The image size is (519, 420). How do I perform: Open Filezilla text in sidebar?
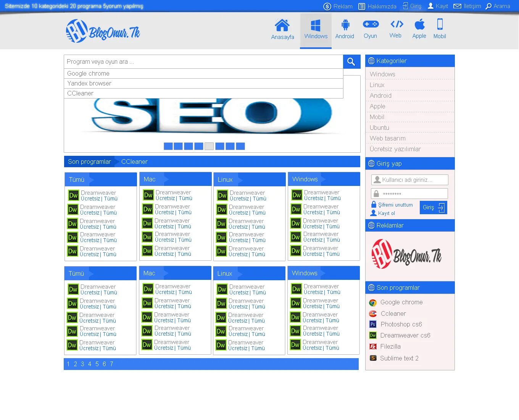[390, 347]
